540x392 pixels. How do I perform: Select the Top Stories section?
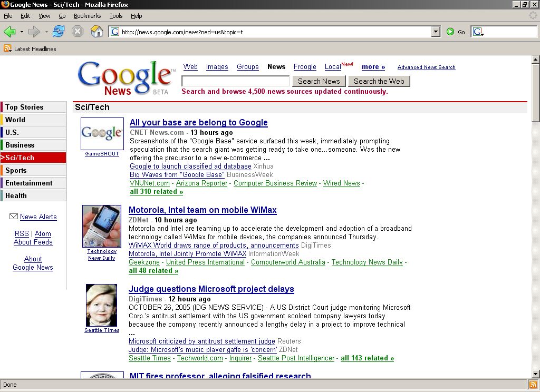[x=33, y=107]
